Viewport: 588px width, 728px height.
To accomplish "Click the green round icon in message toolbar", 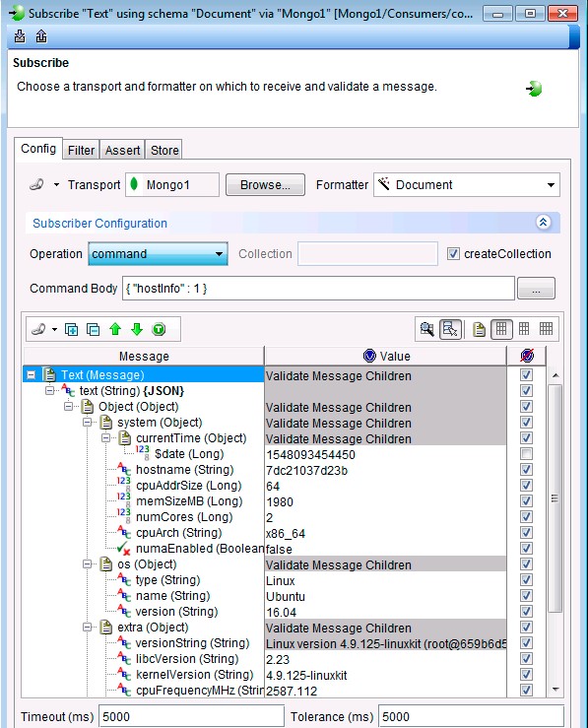I will tap(159, 330).
